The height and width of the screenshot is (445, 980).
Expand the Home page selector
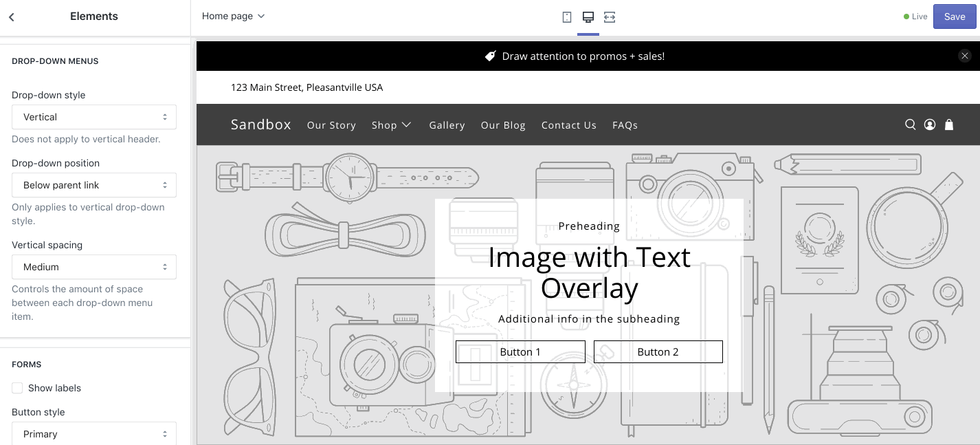[x=233, y=16]
